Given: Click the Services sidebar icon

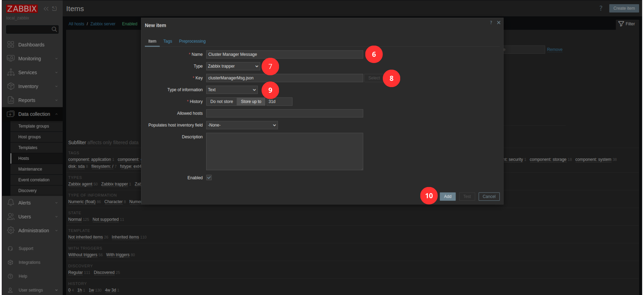Looking at the screenshot, I should 11,72.
